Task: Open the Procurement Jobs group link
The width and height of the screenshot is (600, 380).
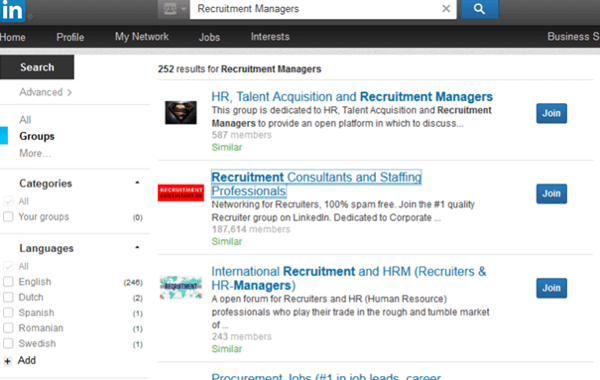Action: (x=326, y=376)
